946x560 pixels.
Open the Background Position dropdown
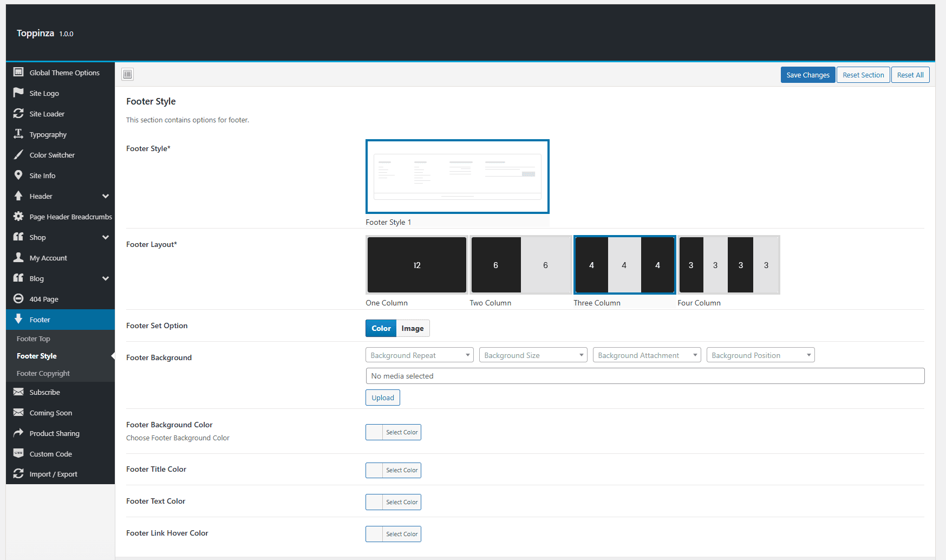click(761, 355)
